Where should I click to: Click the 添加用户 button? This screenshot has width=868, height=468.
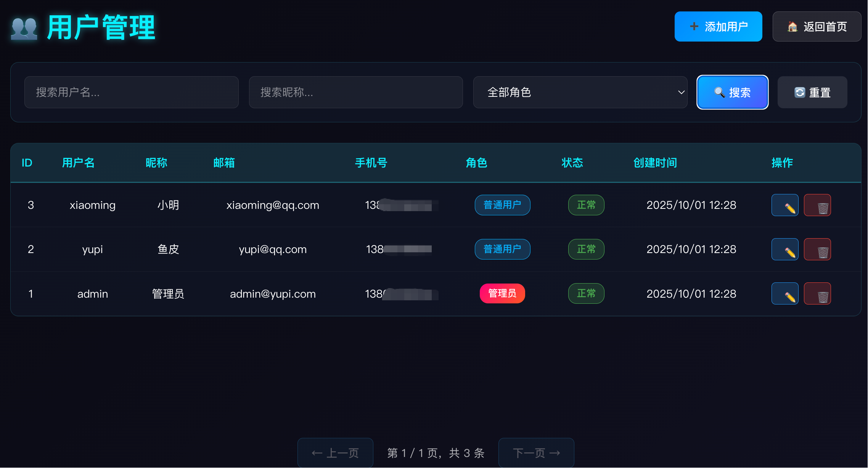(x=718, y=26)
